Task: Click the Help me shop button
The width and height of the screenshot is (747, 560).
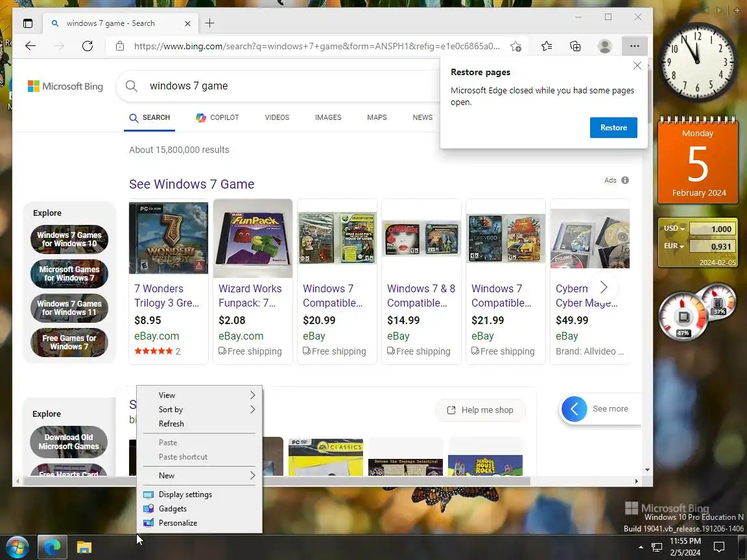Action: click(x=480, y=410)
